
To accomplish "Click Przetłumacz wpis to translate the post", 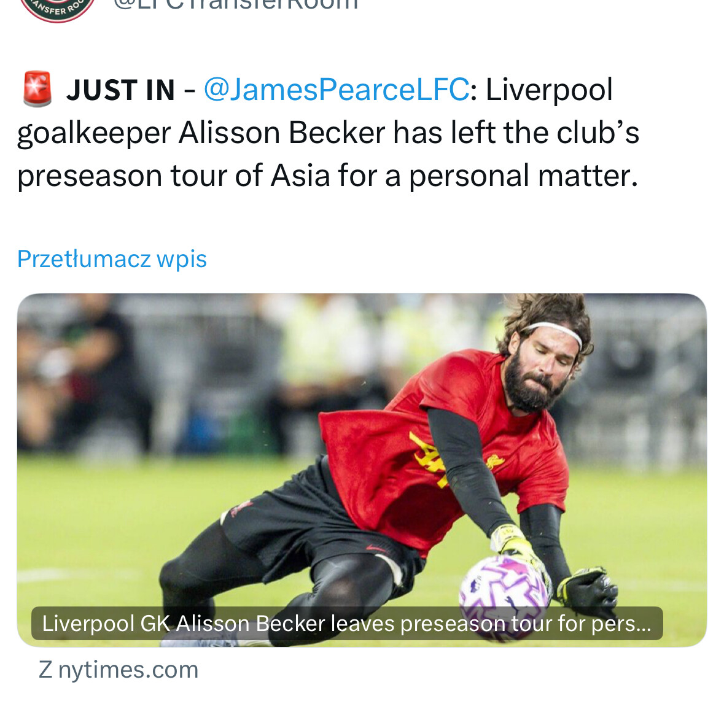I will tap(112, 258).
